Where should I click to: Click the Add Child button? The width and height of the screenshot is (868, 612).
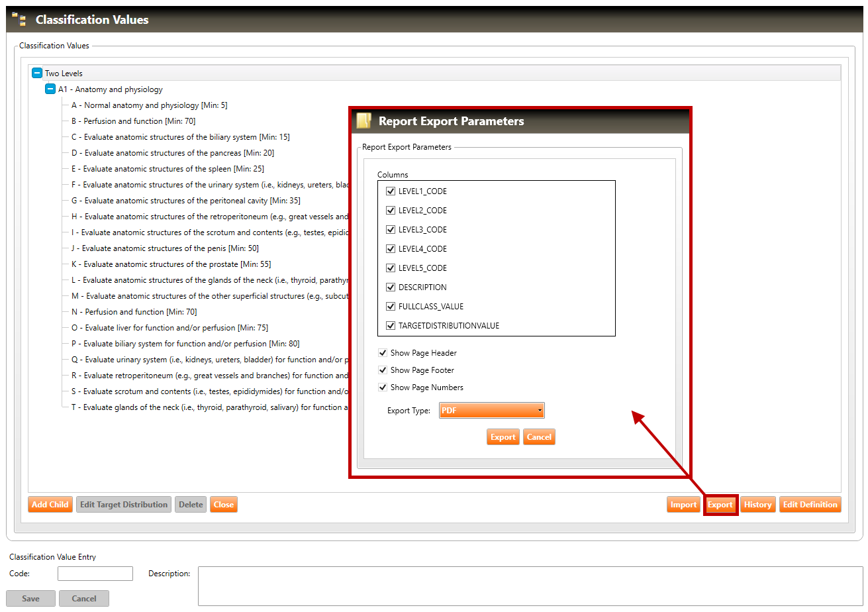point(50,505)
